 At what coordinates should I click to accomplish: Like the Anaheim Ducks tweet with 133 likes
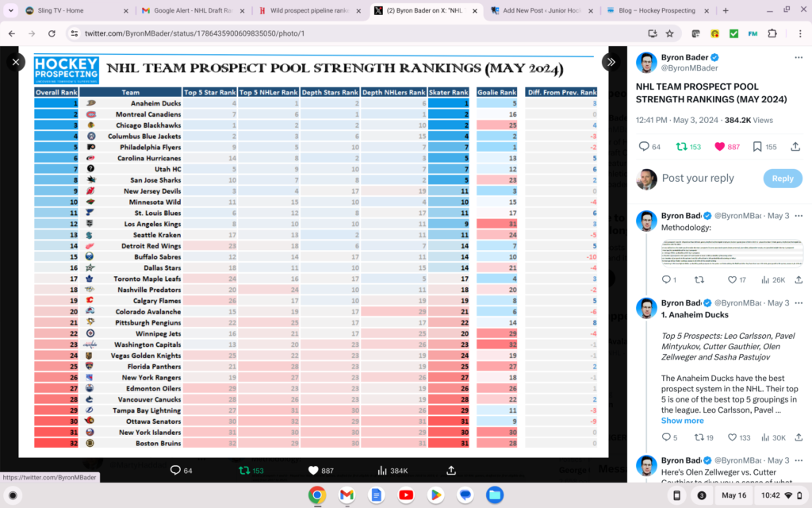732,437
